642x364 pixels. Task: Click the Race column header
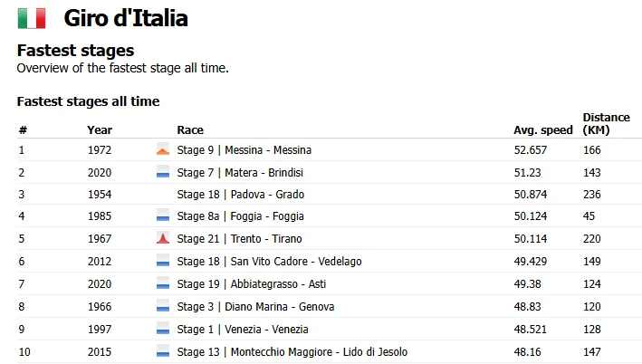[190, 130]
